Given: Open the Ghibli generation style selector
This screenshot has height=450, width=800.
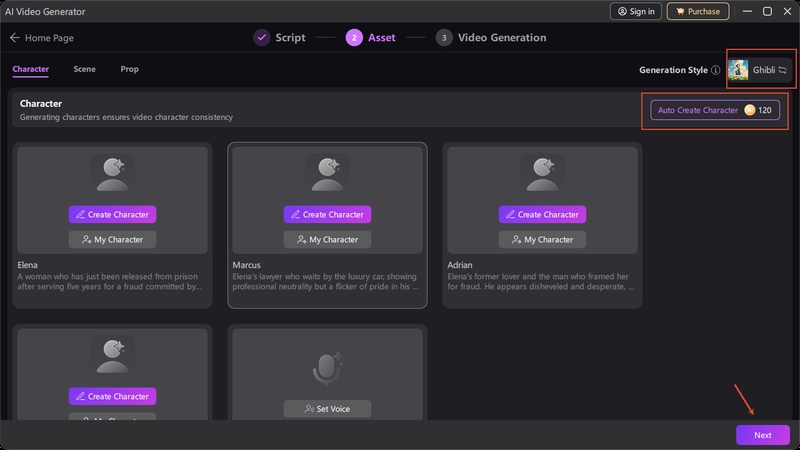Looking at the screenshot, I should (760, 70).
